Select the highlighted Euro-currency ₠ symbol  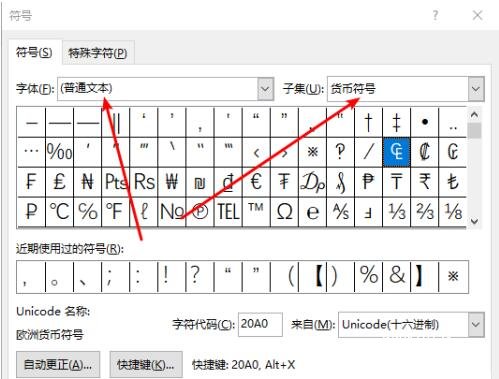[x=396, y=152]
